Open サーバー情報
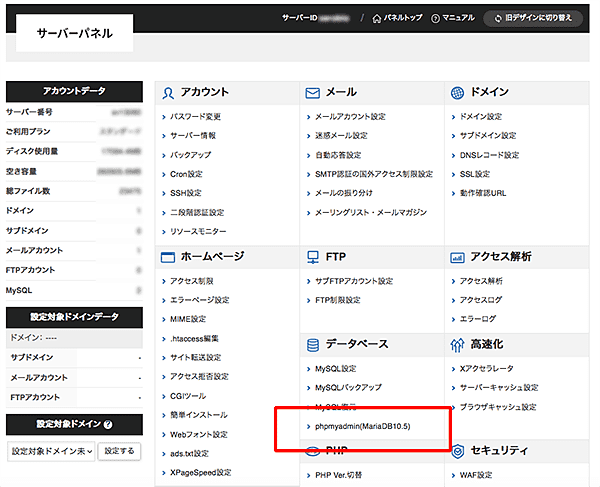Screen dimensions: 600x487 [193, 136]
